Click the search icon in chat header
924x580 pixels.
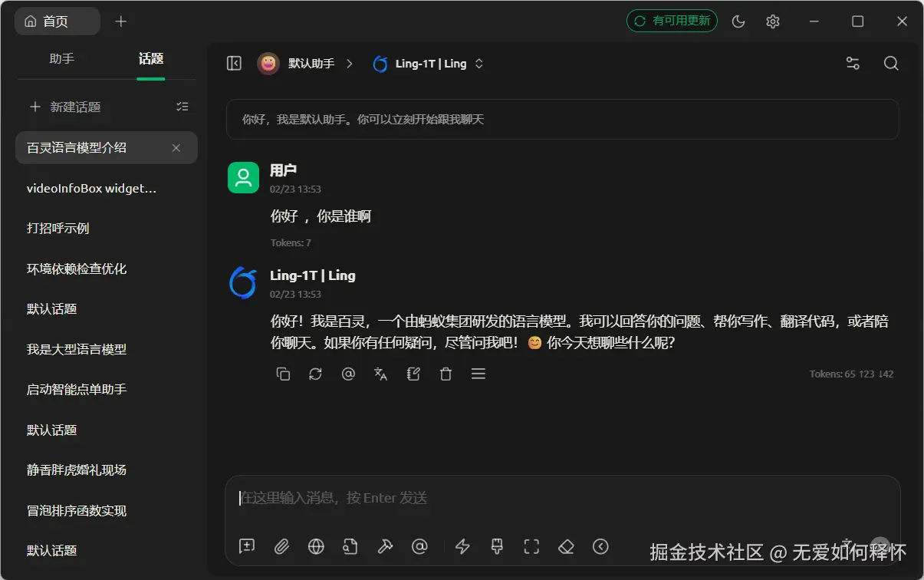click(x=891, y=63)
